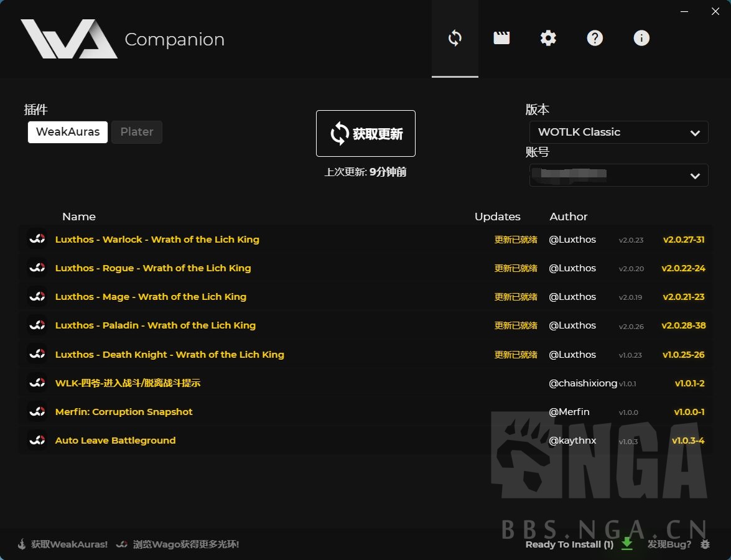Select the Auto Leave Battleground entry
Image resolution: width=731 pixels, height=560 pixels.
point(115,440)
